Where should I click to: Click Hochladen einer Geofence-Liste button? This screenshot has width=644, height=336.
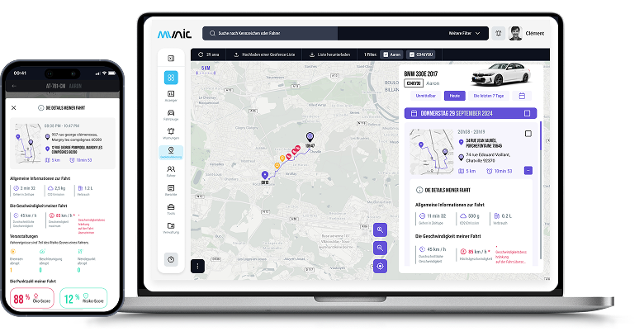click(x=264, y=54)
